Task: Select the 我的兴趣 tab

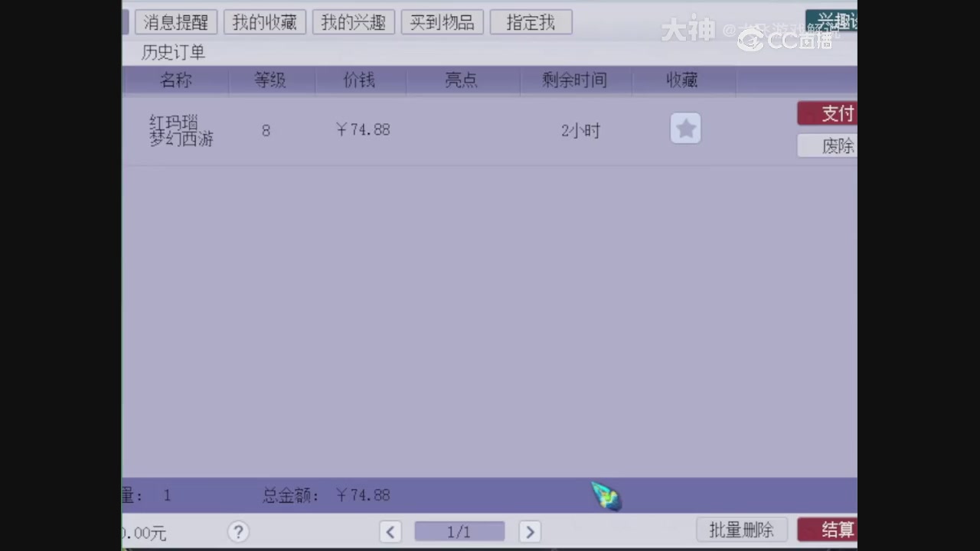Action: coord(353,22)
